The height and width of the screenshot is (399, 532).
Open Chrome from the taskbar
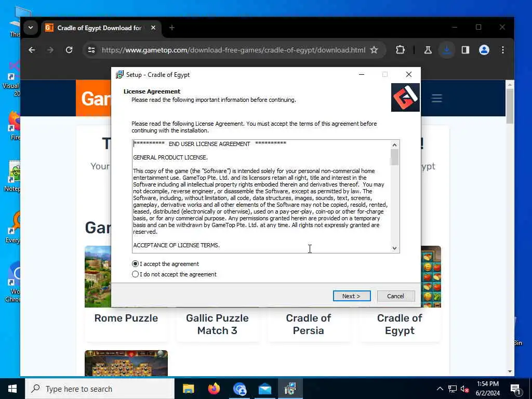pos(240,389)
